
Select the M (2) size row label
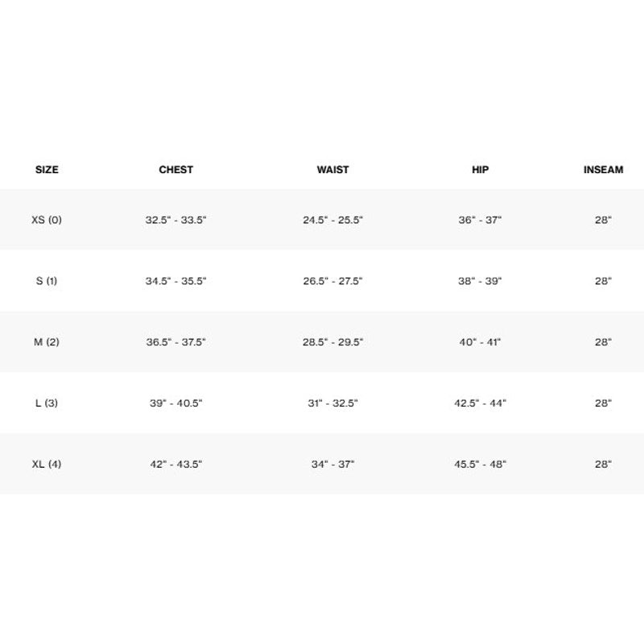[x=47, y=341]
